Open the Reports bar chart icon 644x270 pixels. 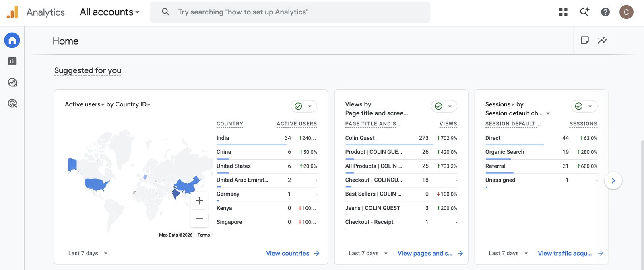click(12, 61)
